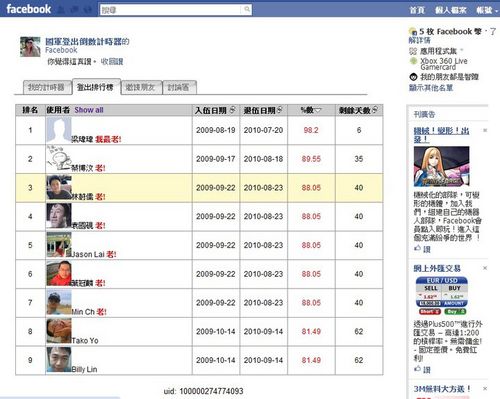The image size is (500, 399).
Task: Switch to the 我的計時器 tab
Action: pyautogui.click(x=47, y=87)
